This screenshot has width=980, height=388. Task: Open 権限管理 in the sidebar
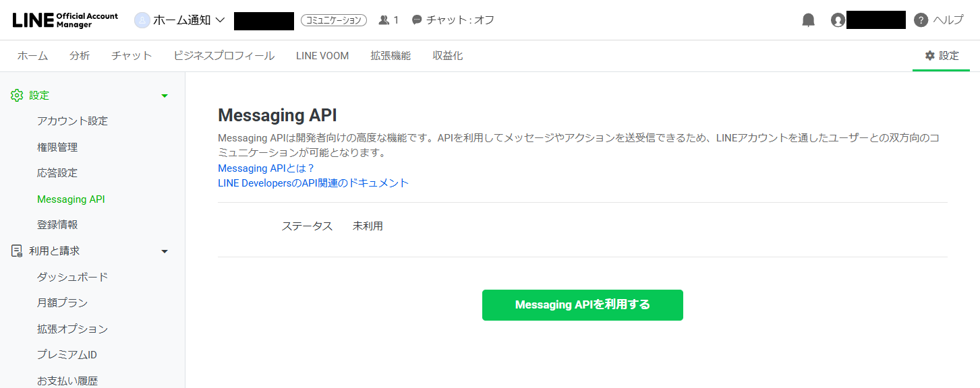point(57,147)
